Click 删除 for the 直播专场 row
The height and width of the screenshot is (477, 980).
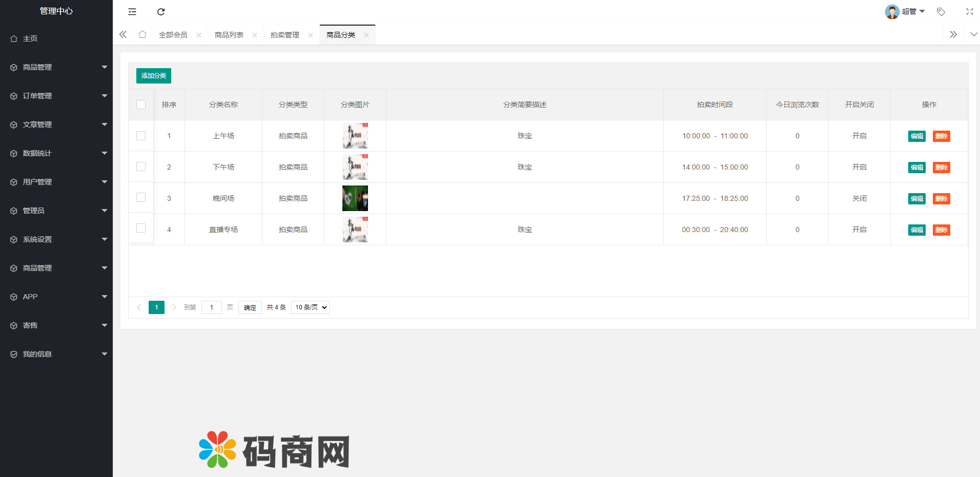pos(941,230)
